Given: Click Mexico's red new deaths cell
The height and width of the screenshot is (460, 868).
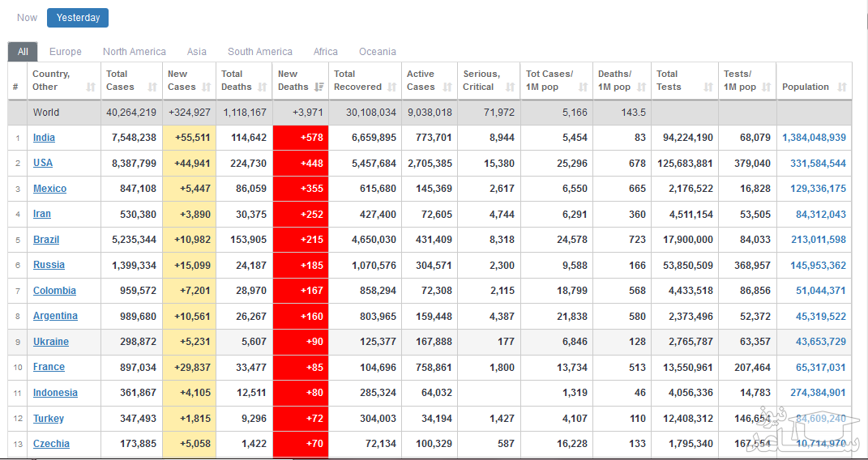Looking at the screenshot, I should point(301,189).
